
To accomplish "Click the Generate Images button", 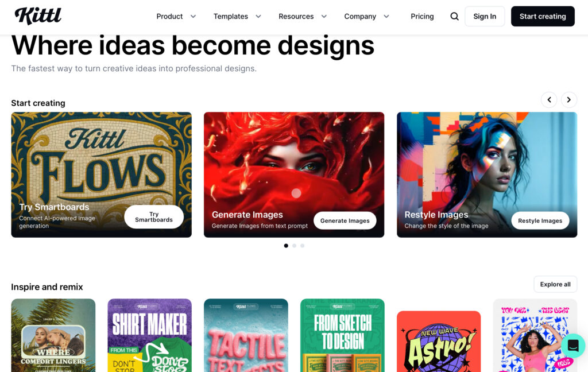I will tap(345, 220).
